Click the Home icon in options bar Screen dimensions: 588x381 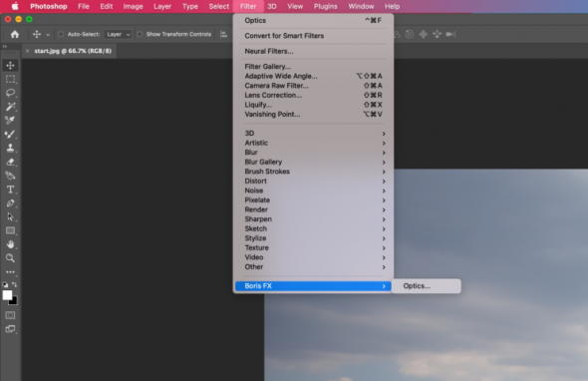[x=15, y=35]
